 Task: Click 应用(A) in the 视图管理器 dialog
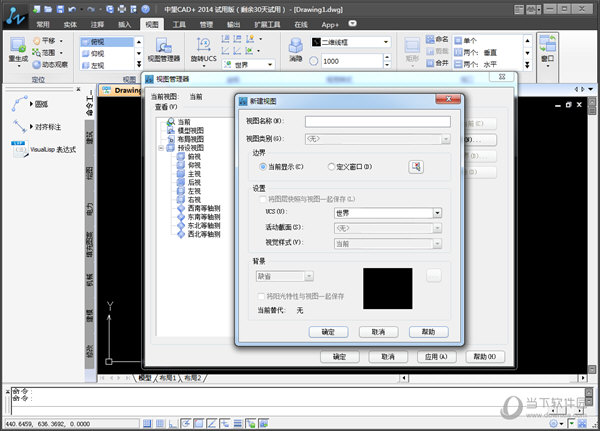436,356
